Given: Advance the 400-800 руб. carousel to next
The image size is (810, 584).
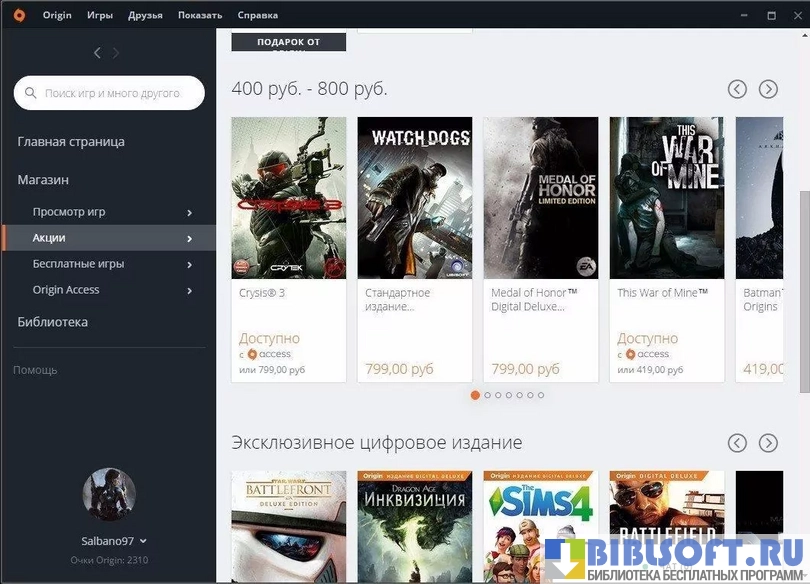Looking at the screenshot, I should point(768,89).
